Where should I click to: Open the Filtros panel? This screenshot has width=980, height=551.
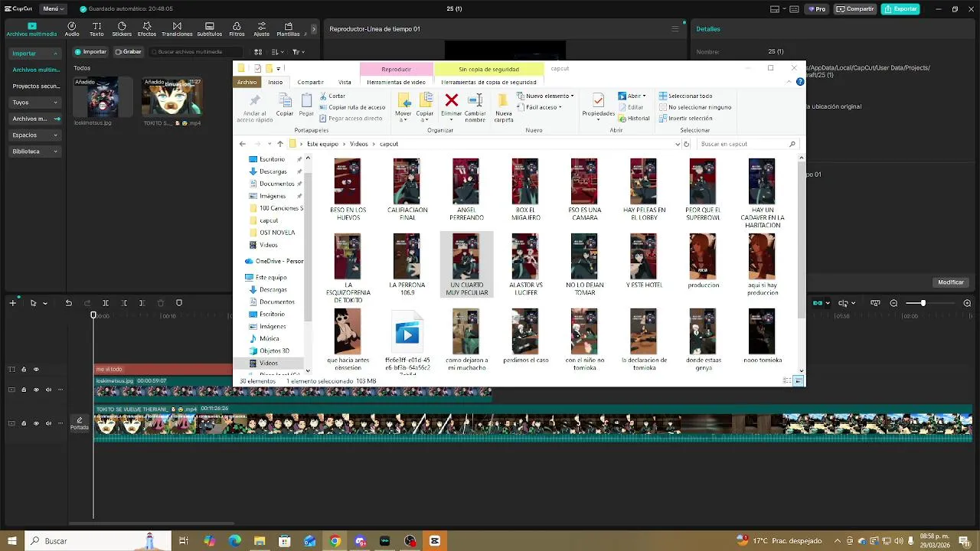point(237,29)
